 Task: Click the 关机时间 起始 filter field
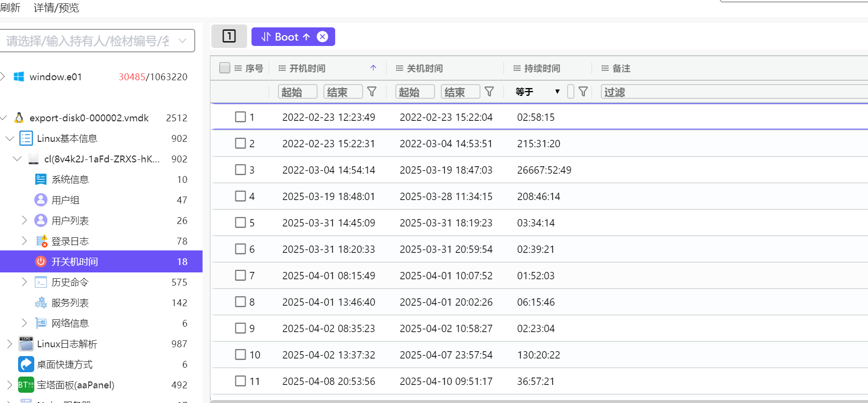415,92
